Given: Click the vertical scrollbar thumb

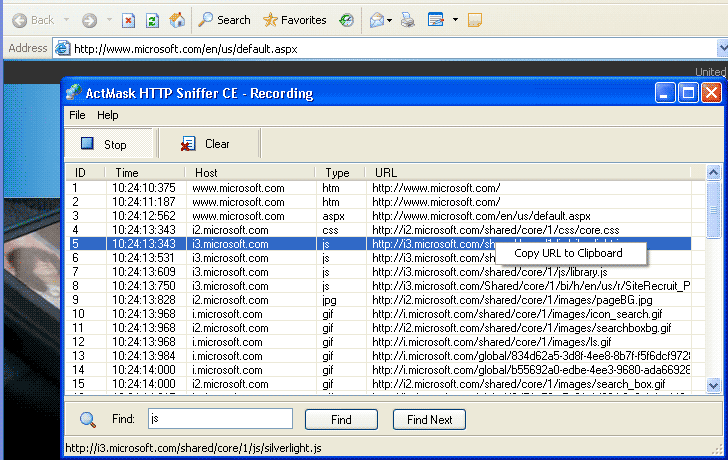Looking at the screenshot, I should (x=713, y=210).
